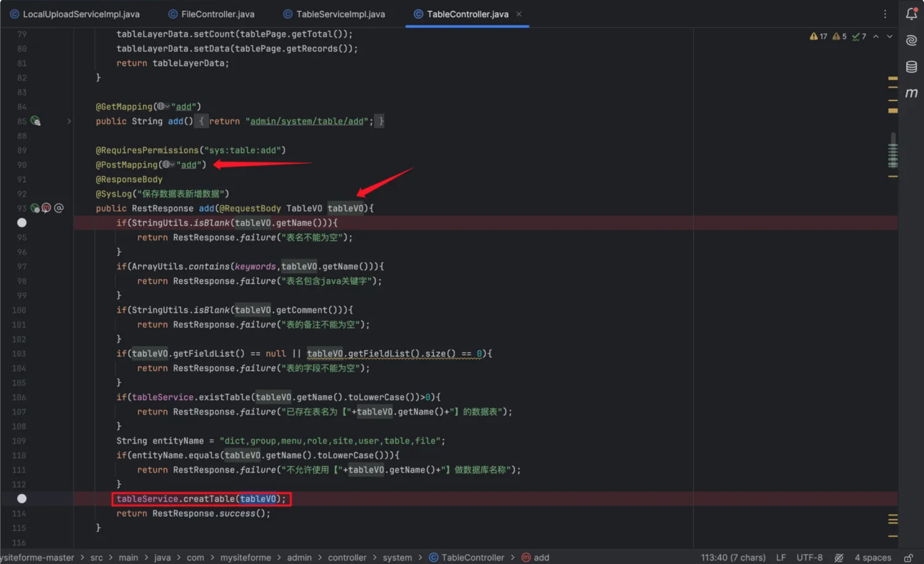Click the 7 typos indicator
Viewport: 924px width, 564px height.
click(x=859, y=36)
